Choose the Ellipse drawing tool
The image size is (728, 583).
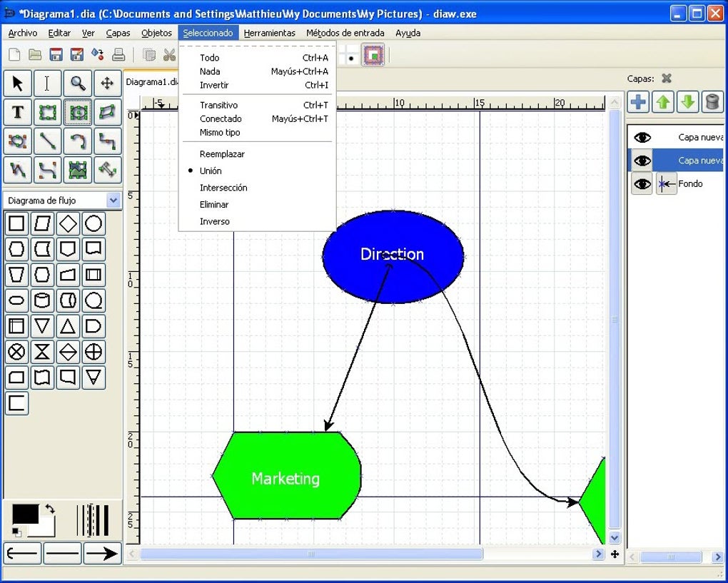pos(76,112)
